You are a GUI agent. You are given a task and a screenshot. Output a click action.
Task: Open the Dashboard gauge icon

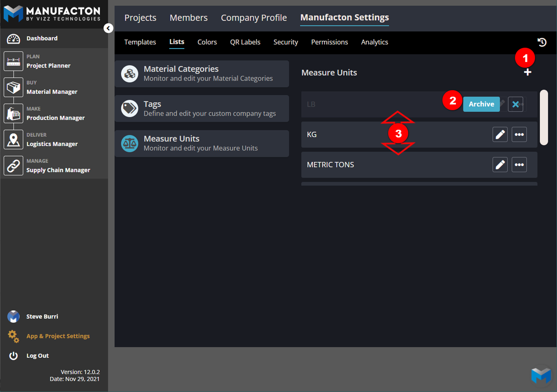(14, 39)
